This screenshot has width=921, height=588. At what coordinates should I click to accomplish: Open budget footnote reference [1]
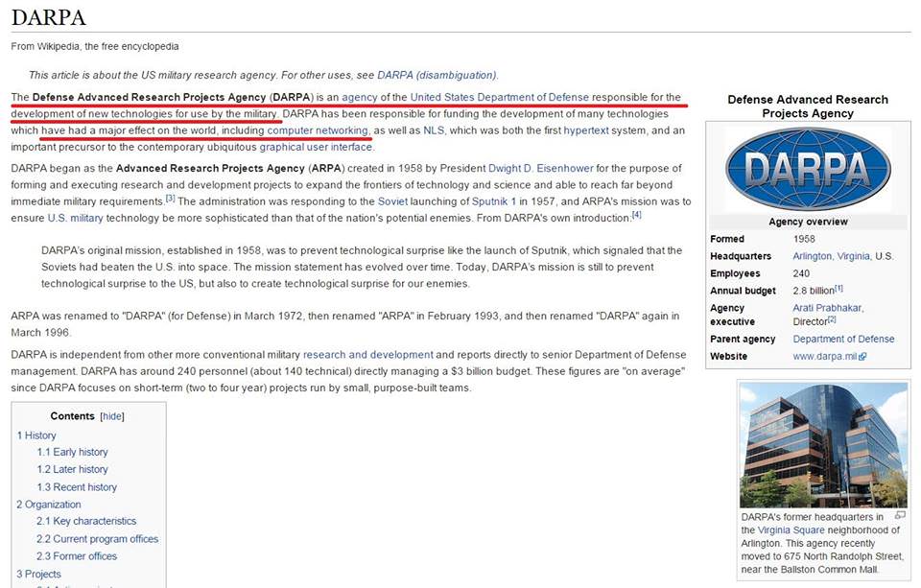coord(838,289)
